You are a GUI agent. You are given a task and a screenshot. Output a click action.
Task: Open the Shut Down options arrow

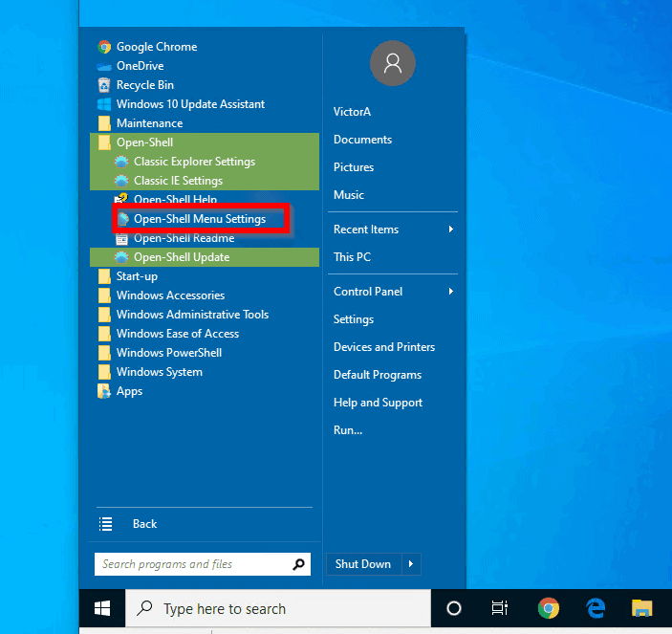coord(411,564)
